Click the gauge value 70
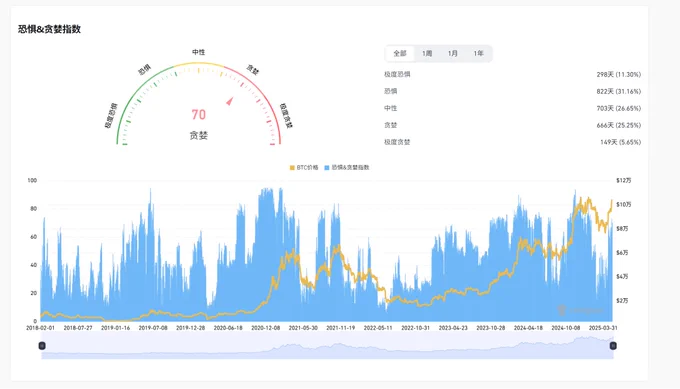 tap(199, 114)
